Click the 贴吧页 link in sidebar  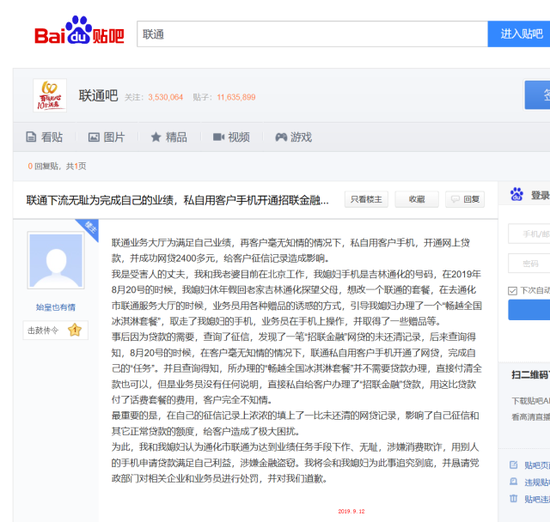(x=537, y=465)
